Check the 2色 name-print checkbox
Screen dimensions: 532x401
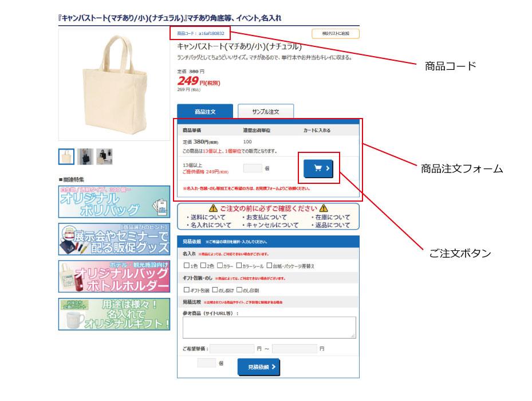pos(203,265)
